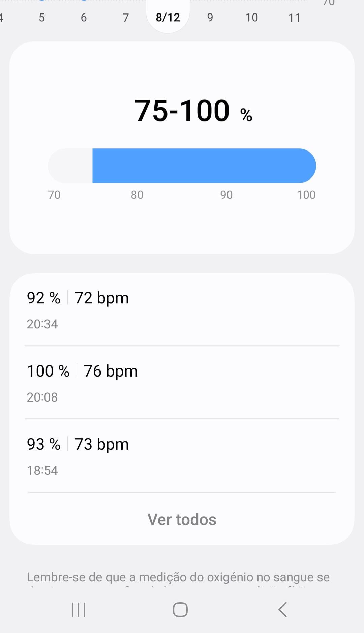Select day 11 in date strip

294,18
